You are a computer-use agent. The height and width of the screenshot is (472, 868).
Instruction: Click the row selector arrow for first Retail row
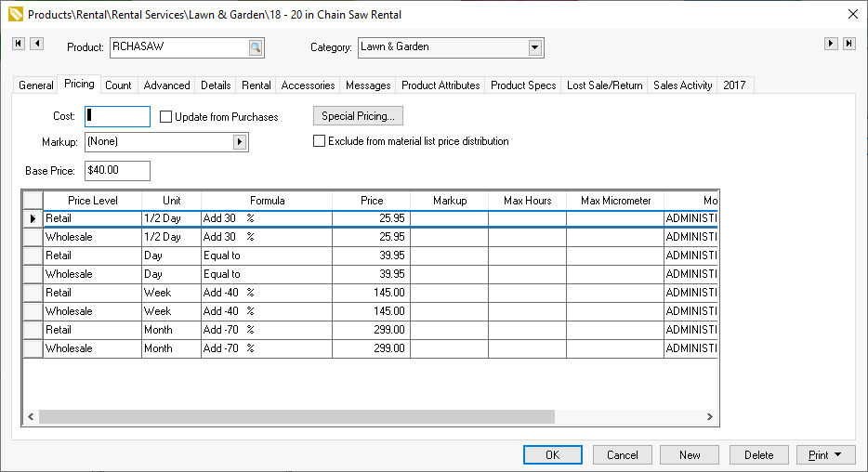click(x=33, y=218)
